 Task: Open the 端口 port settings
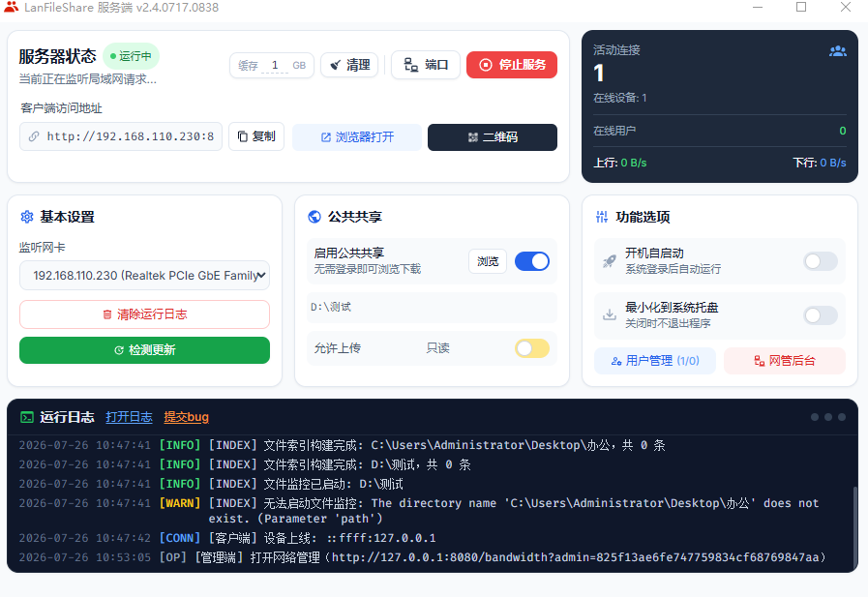pos(426,65)
